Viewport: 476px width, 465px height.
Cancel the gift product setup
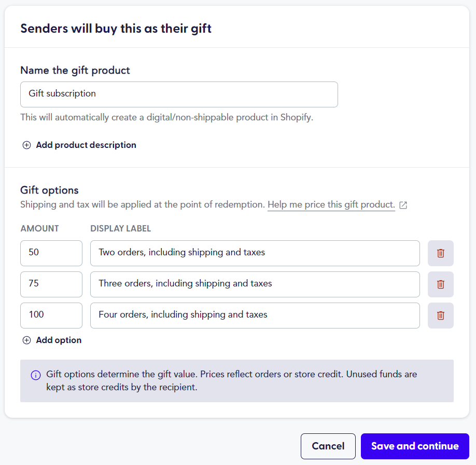[x=328, y=446]
